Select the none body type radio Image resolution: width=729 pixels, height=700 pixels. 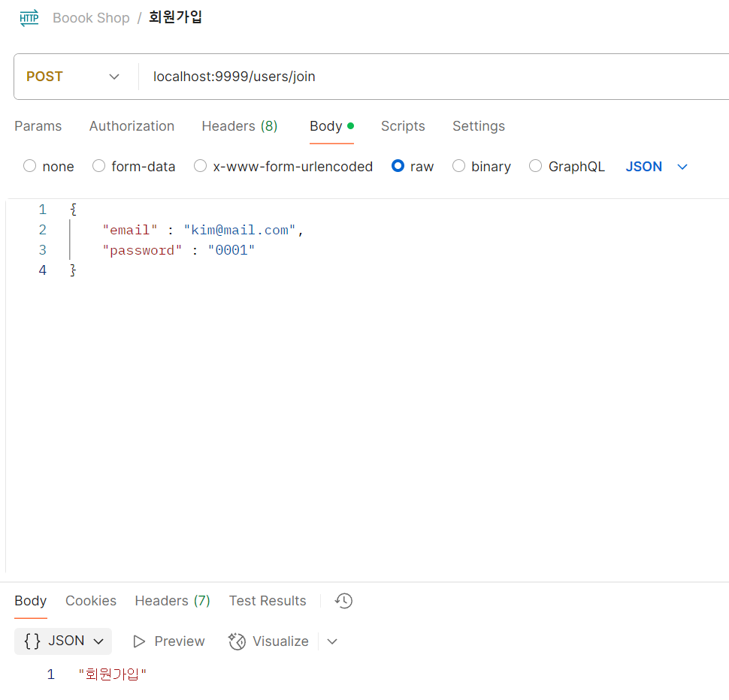click(x=30, y=166)
